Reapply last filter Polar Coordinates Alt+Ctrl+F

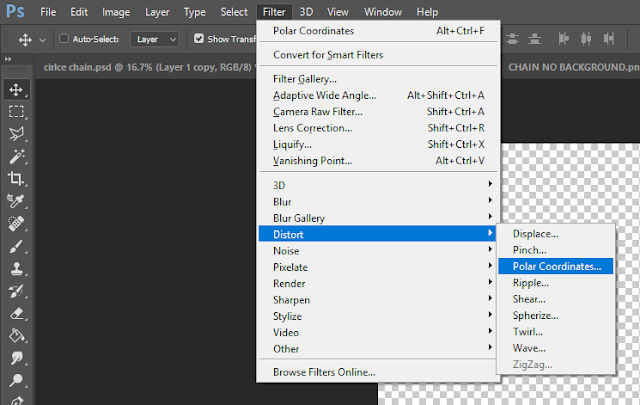[378, 31]
